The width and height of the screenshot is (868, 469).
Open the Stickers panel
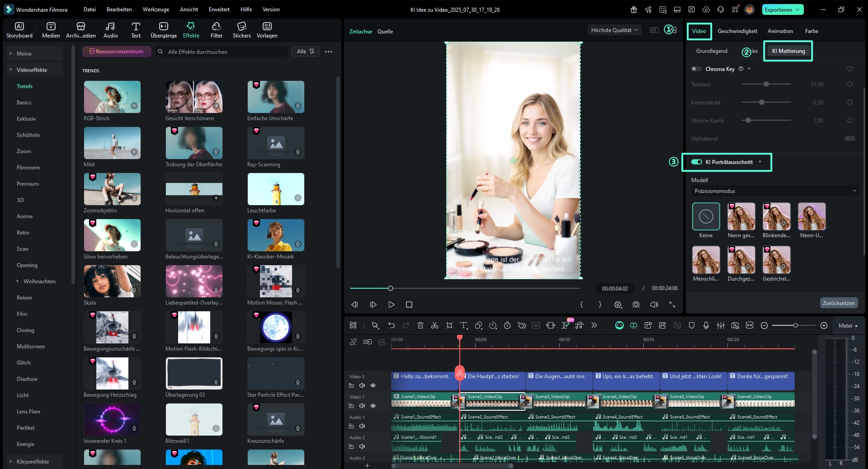tap(241, 30)
